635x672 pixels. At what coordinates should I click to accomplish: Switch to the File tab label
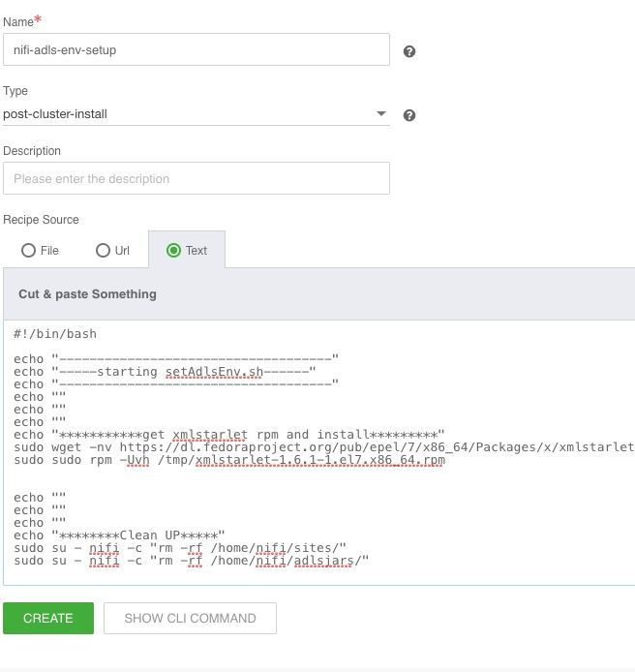[x=50, y=250]
